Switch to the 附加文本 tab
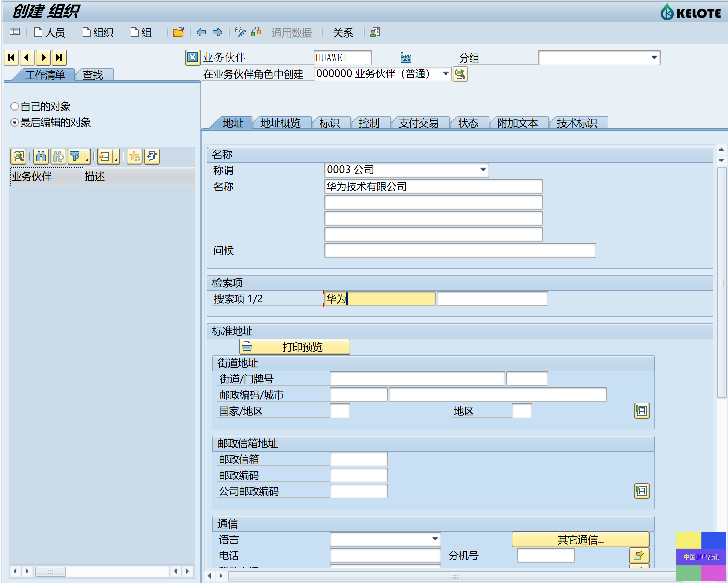Image resolution: width=728 pixels, height=583 pixels. pos(517,123)
